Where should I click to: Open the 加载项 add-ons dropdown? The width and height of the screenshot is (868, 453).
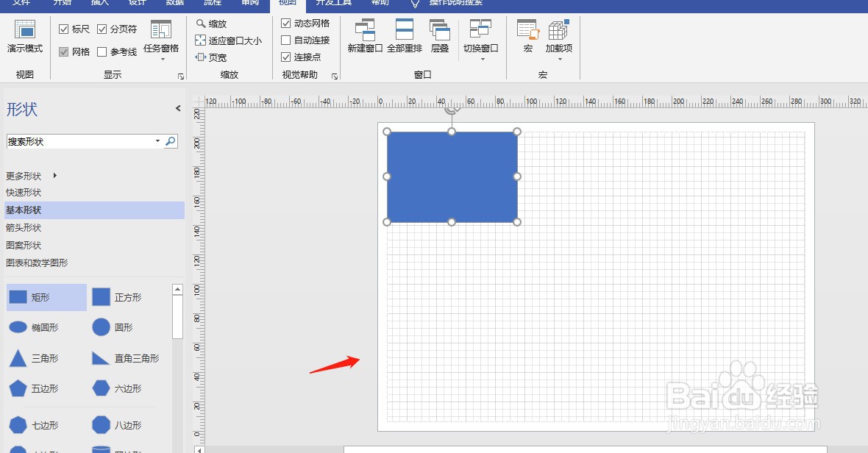click(x=558, y=40)
